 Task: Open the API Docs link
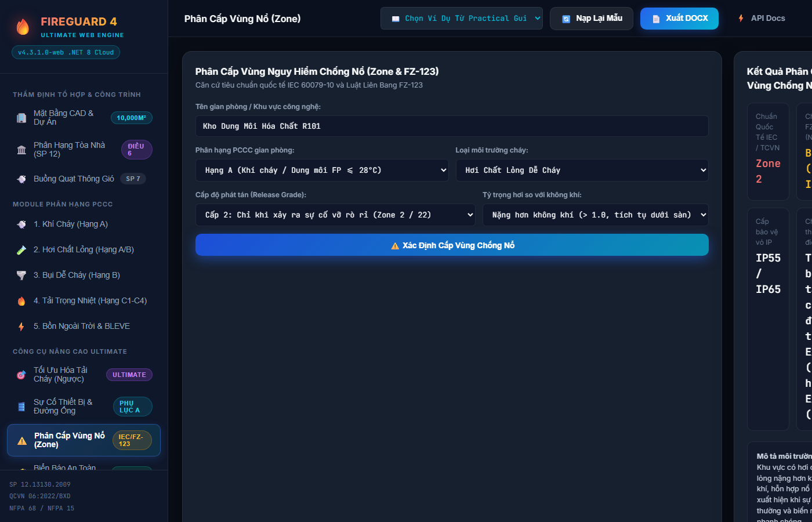point(762,19)
